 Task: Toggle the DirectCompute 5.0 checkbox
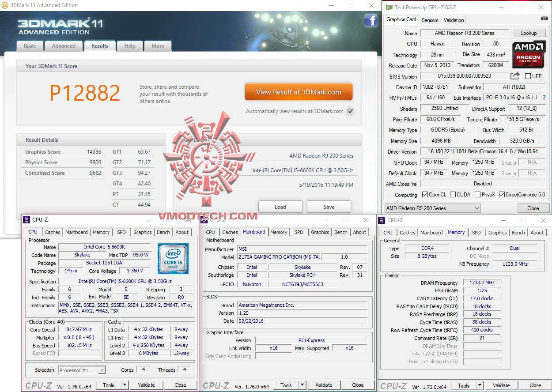(502, 195)
